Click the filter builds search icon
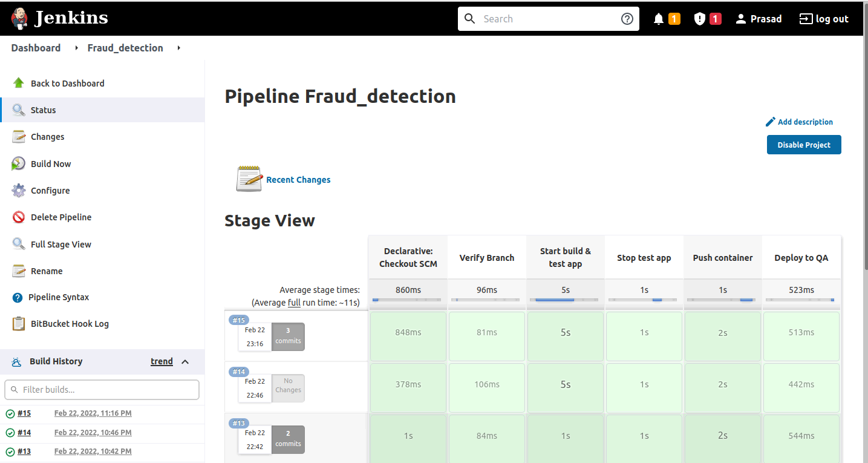 (x=14, y=390)
